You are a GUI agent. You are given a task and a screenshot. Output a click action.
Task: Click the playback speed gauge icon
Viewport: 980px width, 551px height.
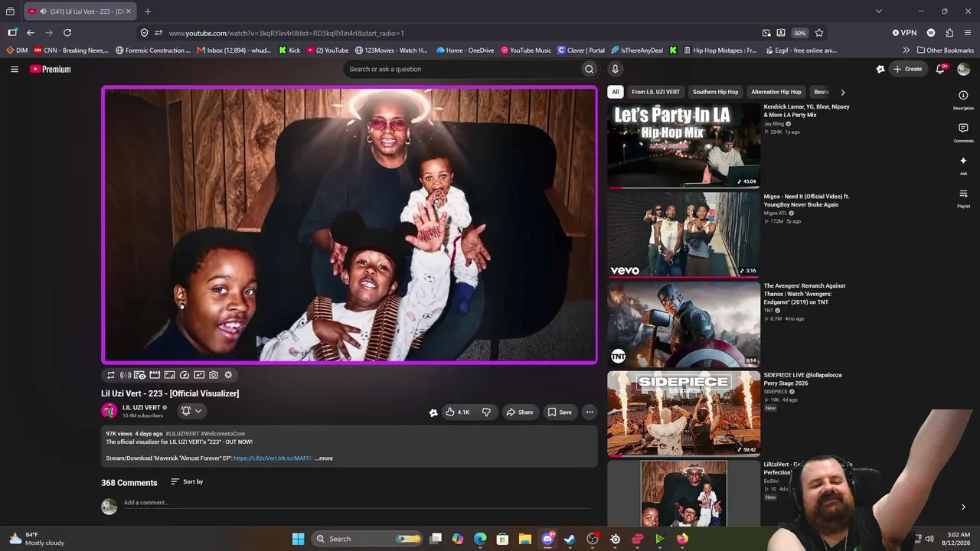tap(185, 375)
